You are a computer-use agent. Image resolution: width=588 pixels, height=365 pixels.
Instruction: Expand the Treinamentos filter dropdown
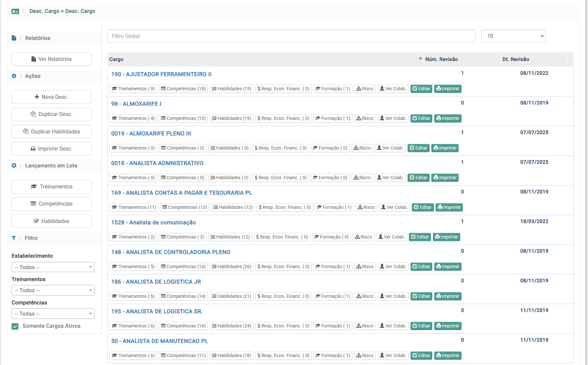[x=53, y=290]
